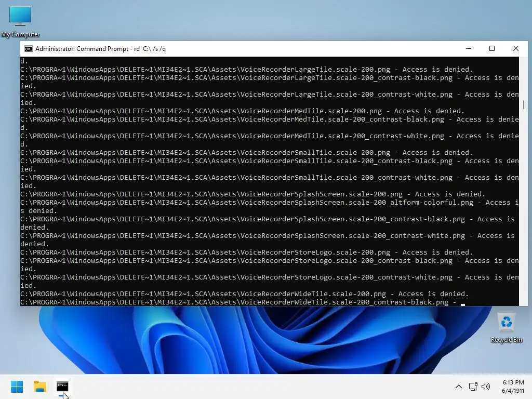Viewport: 532px width, 399px height.
Task: Click the VoiceRecorderMedTile.scale-200.png output line
Action: (x=242, y=111)
